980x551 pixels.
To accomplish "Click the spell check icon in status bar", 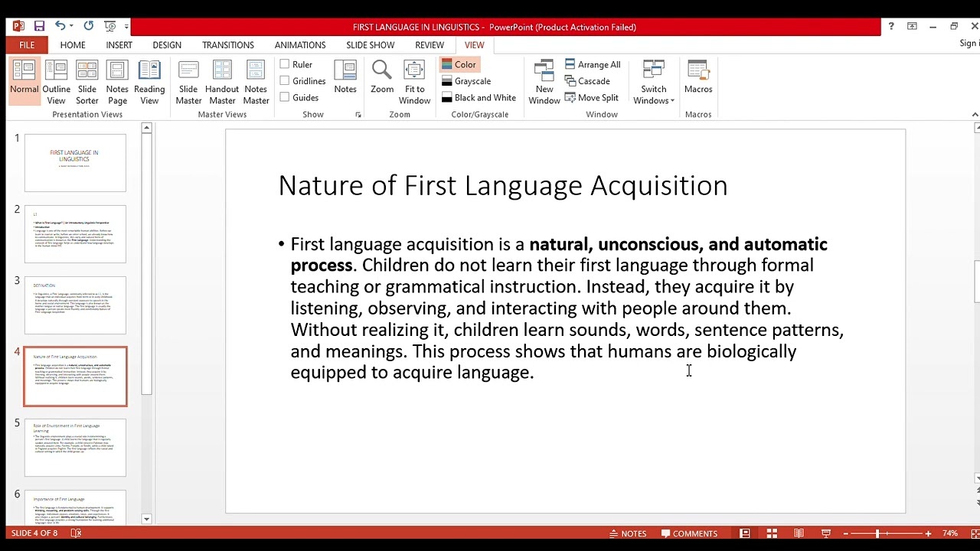I will [x=76, y=533].
